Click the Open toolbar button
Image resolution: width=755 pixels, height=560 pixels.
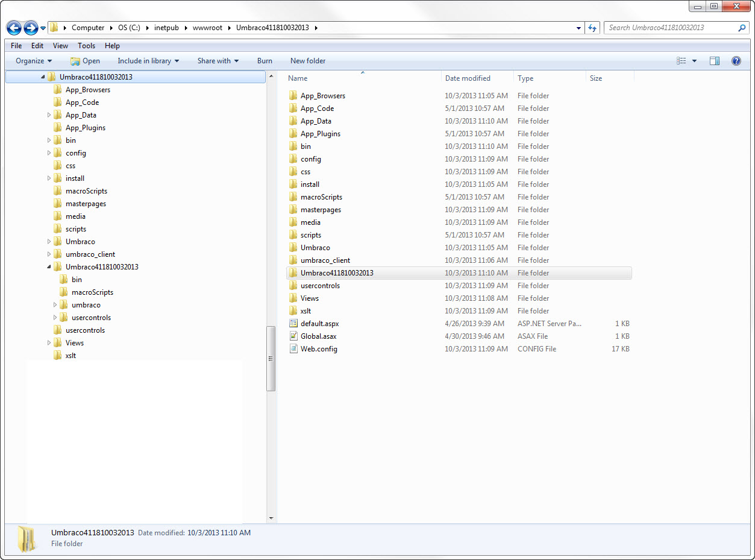point(85,61)
